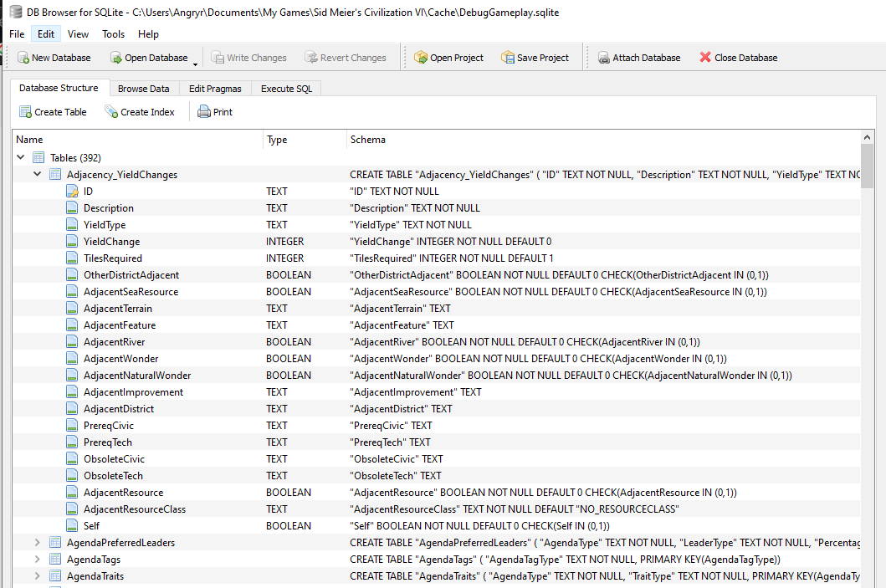This screenshot has width=886, height=588.
Task: Click the Open Database icon
Action: point(115,58)
